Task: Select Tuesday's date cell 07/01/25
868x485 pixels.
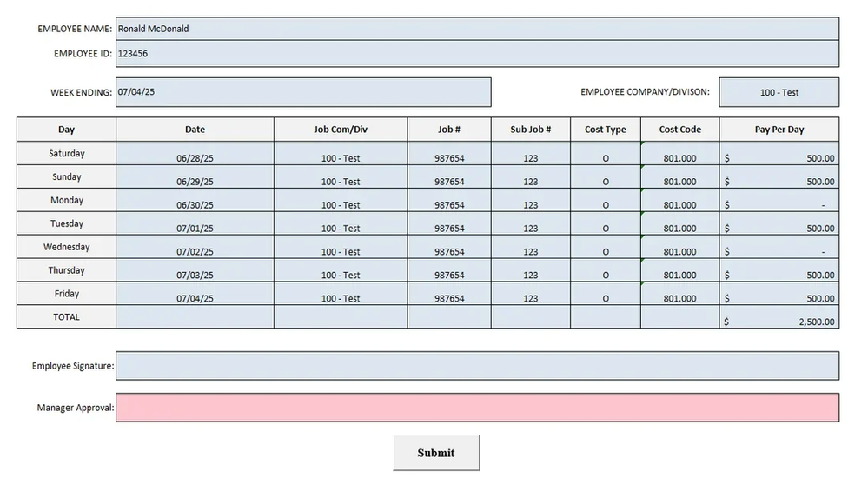Action: coord(195,223)
